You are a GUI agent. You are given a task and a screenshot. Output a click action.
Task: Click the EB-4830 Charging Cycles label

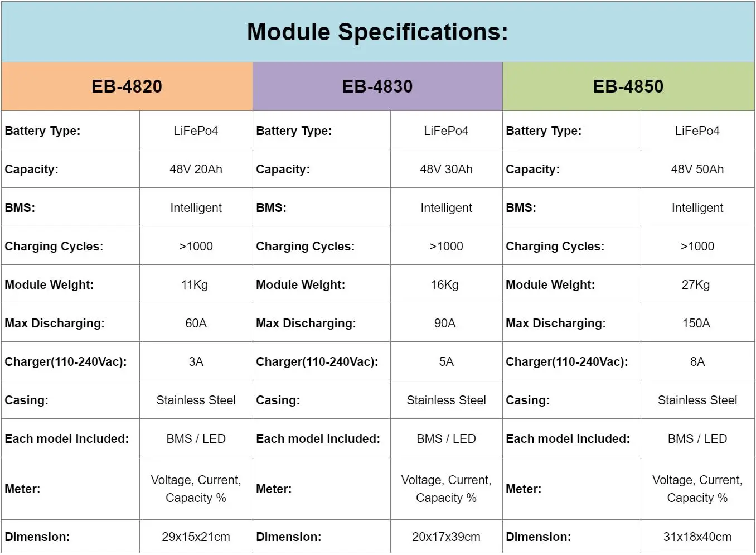305,246
